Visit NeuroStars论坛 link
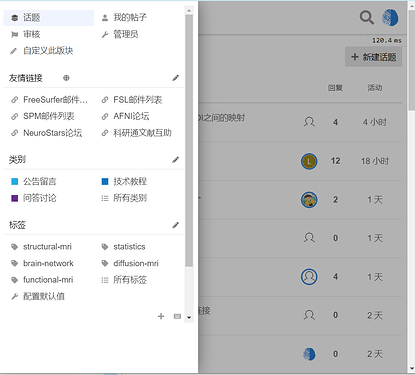 pyautogui.click(x=46, y=133)
